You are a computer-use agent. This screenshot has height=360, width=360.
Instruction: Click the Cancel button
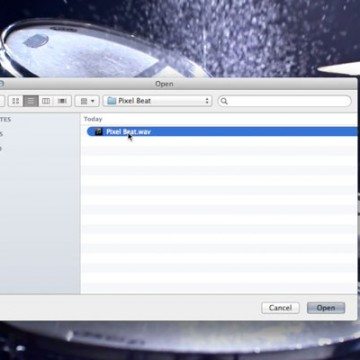(280, 308)
